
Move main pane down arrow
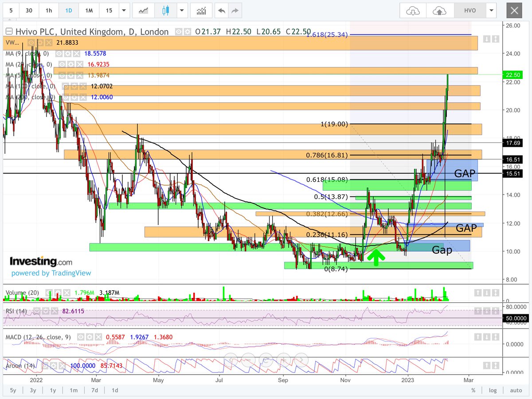(x=487, y=39)
